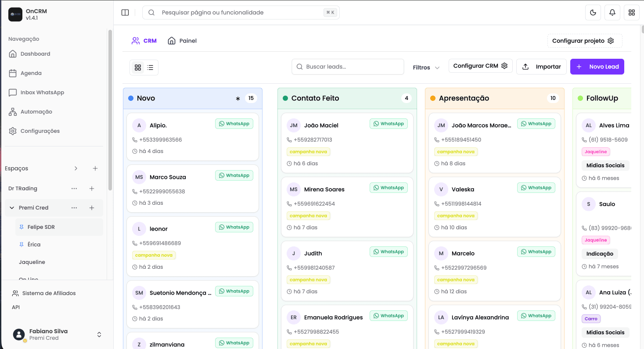
Task: Open the API link in sidebar
Action: point(16,307)
